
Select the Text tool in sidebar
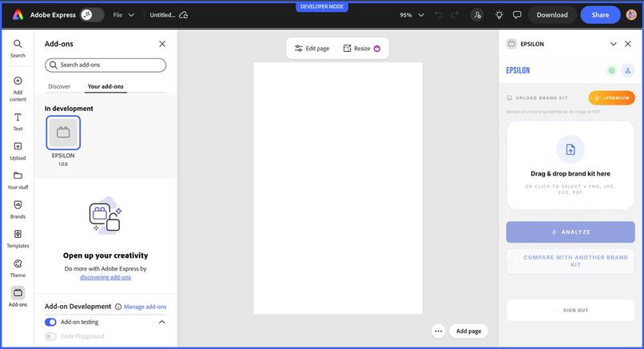18,122
